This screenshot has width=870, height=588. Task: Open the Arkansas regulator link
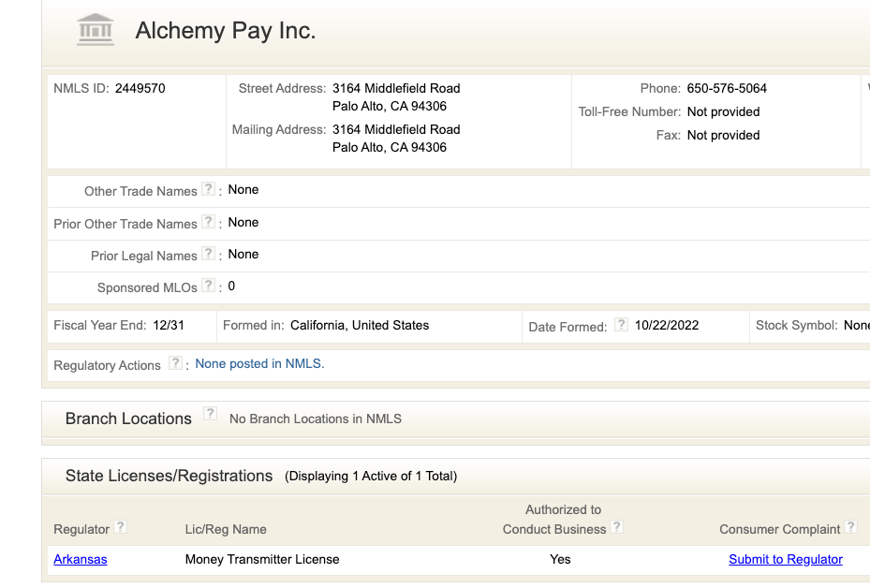pyautogui.click(x=80, y=559)
